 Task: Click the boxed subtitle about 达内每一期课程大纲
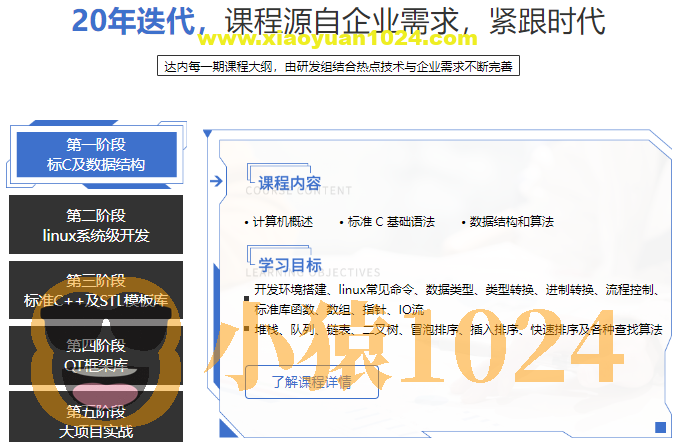pyautogui.click(x=339, y=67)
